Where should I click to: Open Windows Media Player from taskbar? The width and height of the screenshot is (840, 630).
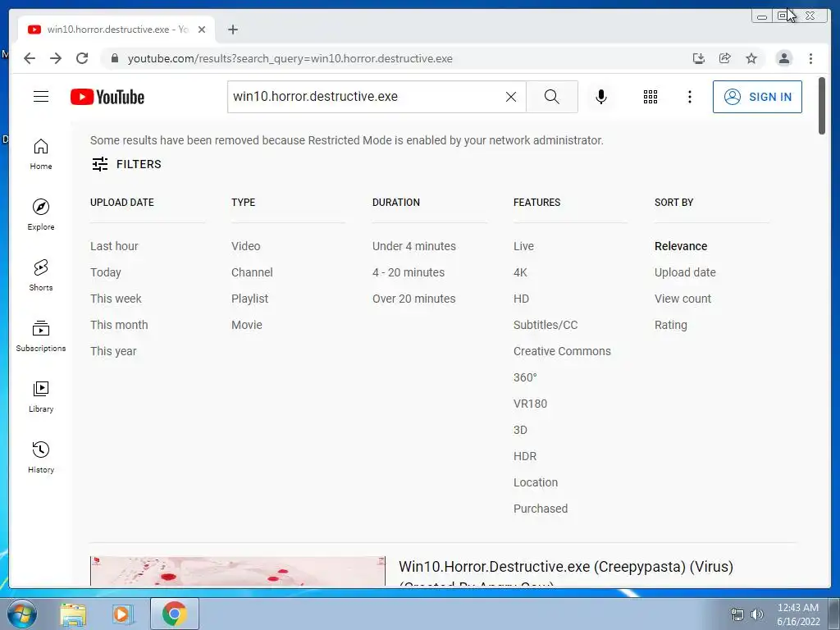tap(122, 614)
